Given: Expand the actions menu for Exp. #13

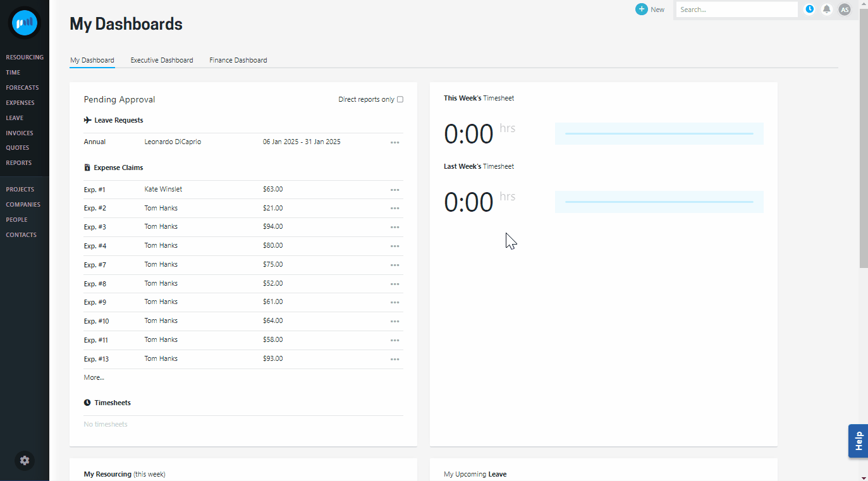Looking at the screenshot, I should coord(394,359).
